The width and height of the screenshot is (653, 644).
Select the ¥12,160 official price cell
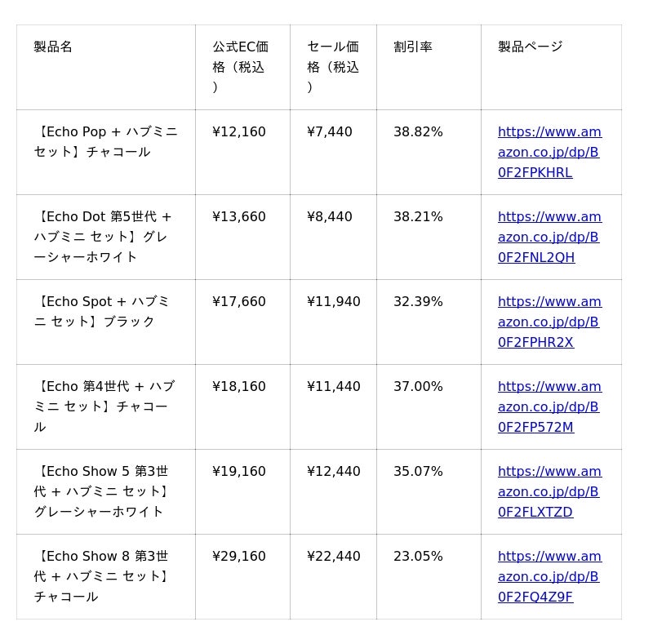click(239, 131)
